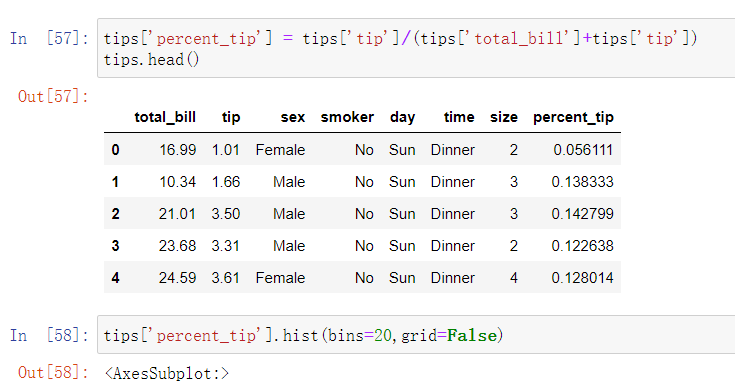Click the In [58] hist code cell
This screenshot has width=735, height=388.
pyautogui.click(x=416, y=335)
